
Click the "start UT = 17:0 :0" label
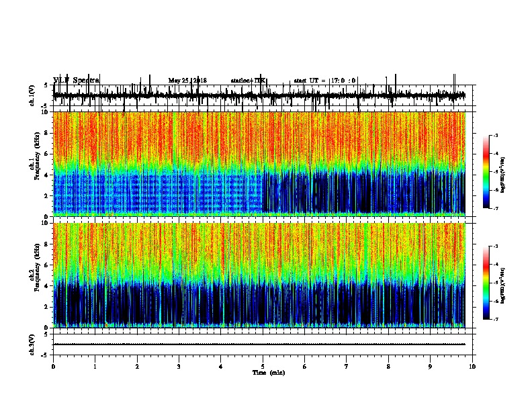pyautogui.click(x=324, y=81)
